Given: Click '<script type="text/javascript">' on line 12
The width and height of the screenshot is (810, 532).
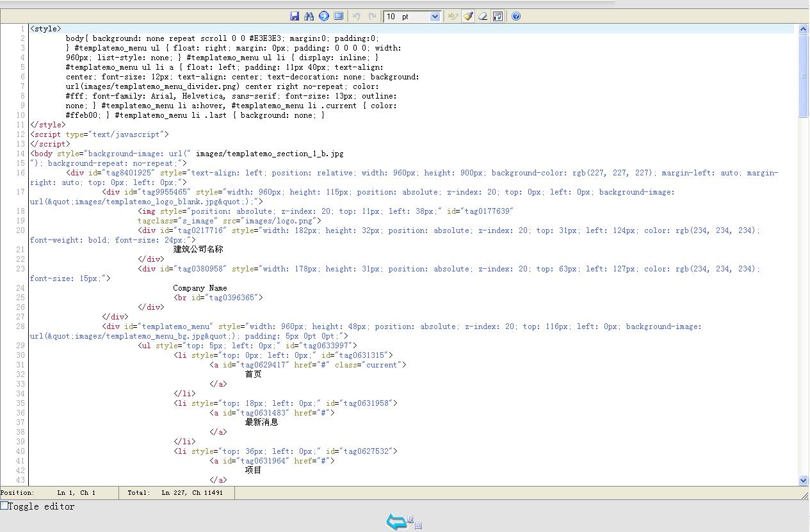Looking at the screenshot, I should click(99, 134).
